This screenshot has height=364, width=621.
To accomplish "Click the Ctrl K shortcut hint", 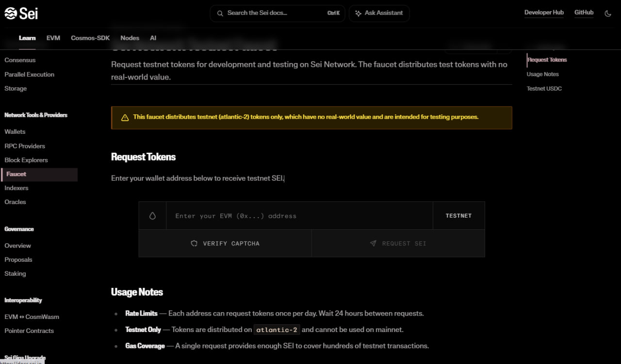I will tap(333, 13).
